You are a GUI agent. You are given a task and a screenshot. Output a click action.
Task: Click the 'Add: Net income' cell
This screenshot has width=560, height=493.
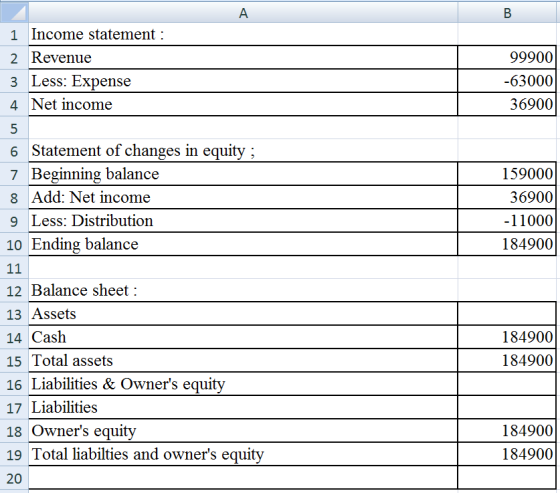pos(243,197)
